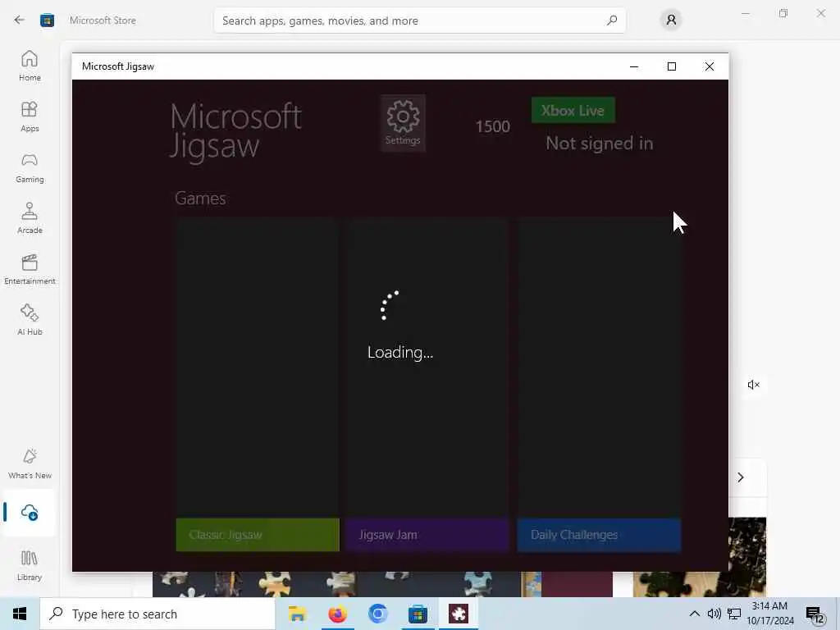The width and height of the screenshot is (840, 630).
Task: Open Downloads cloud icon in Store sidebar
Action: tap(30, 513)
